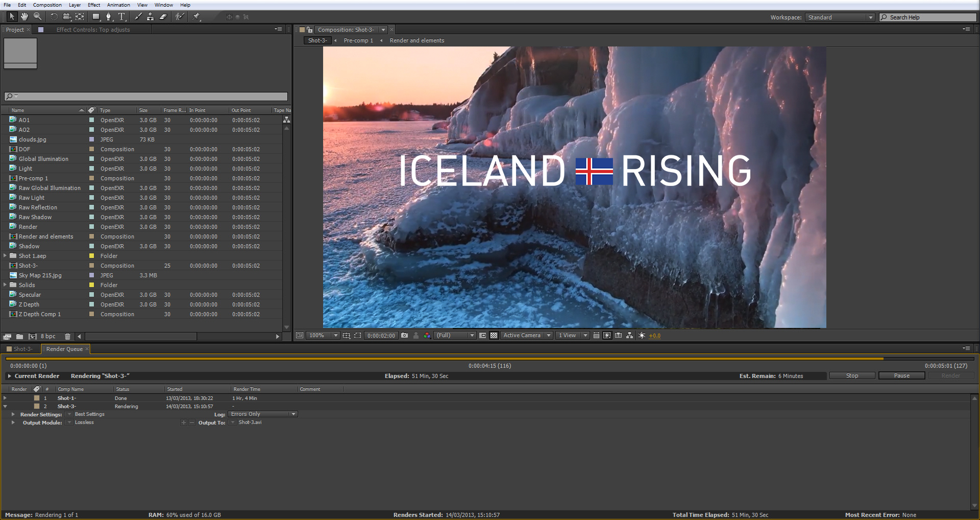
Task: Switch to the Shot-3- timeline tab
Action: (21, 349)
